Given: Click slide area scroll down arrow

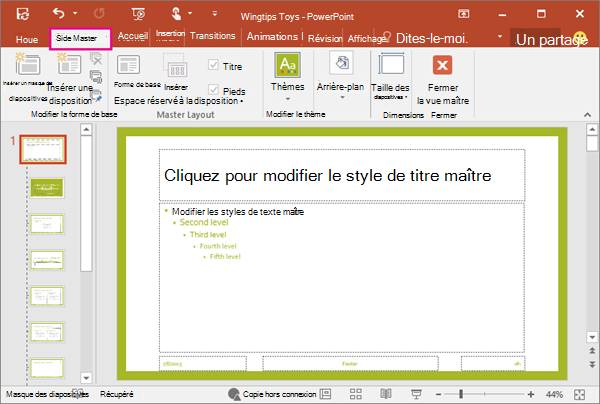Looking at the screenshot, I should 592,337.
